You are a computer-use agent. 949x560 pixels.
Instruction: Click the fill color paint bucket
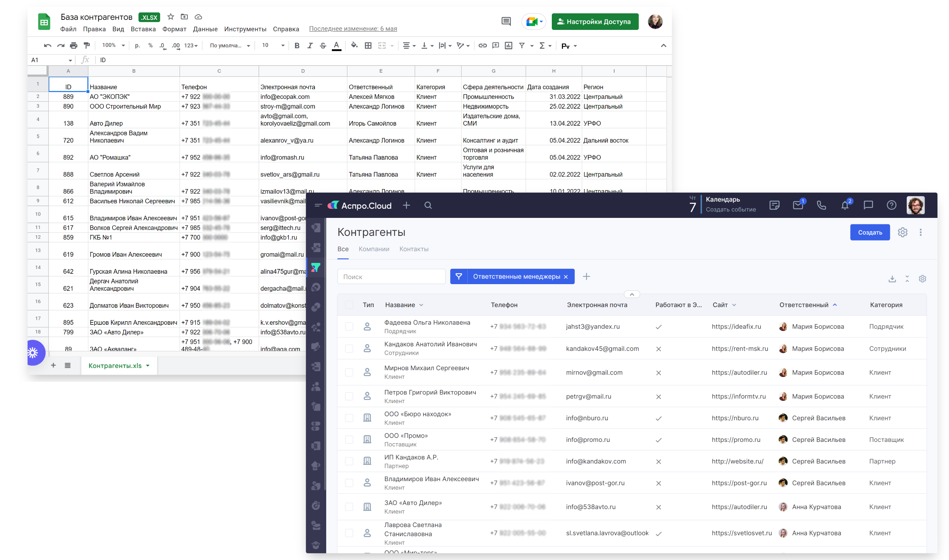pos(354,46)
